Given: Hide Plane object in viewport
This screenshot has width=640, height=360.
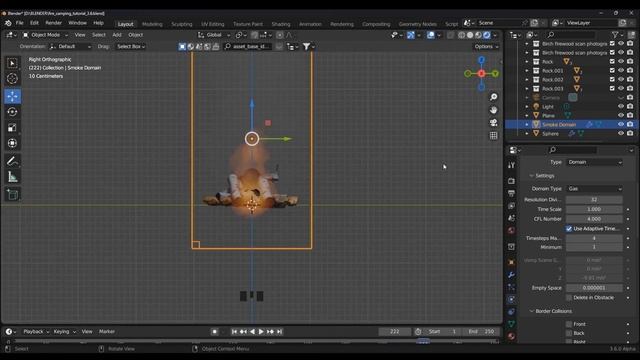Looking at the screenshot, I should click(621, 116).
